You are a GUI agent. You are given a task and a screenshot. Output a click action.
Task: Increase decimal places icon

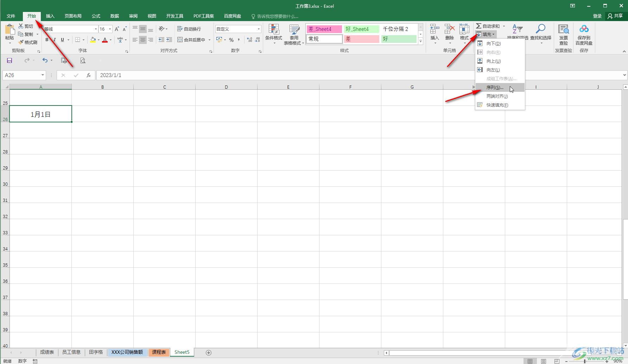click(249, 40)
